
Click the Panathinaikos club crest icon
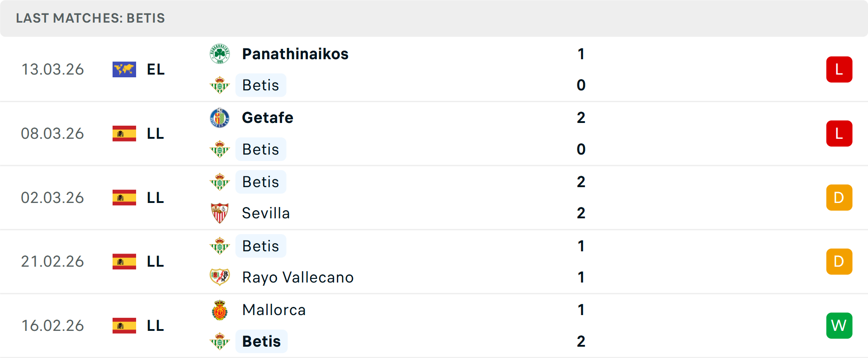click(x=220, y=54)
